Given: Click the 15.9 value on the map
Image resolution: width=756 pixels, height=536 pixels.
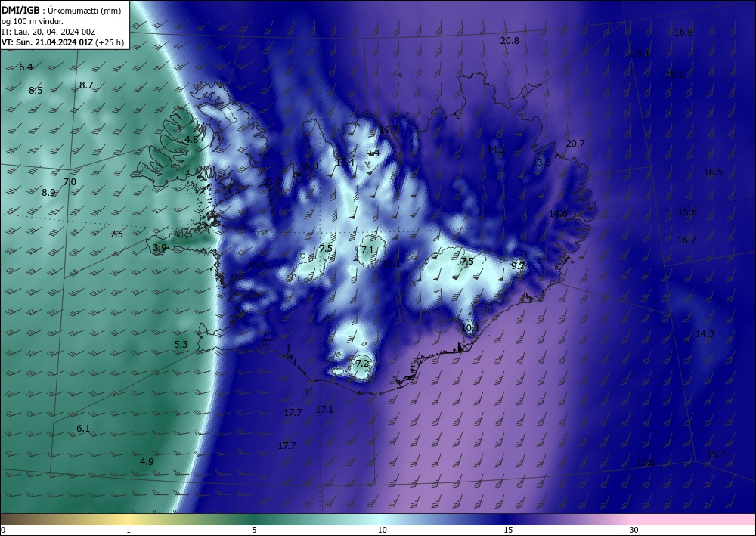Looking at the screenshot, I should [272, 181].
